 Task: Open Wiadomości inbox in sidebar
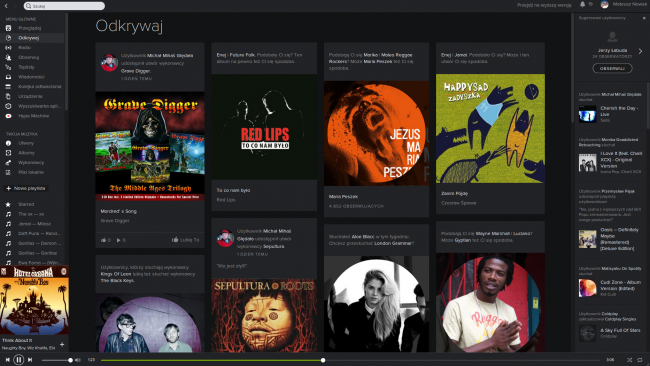[31, 77]
